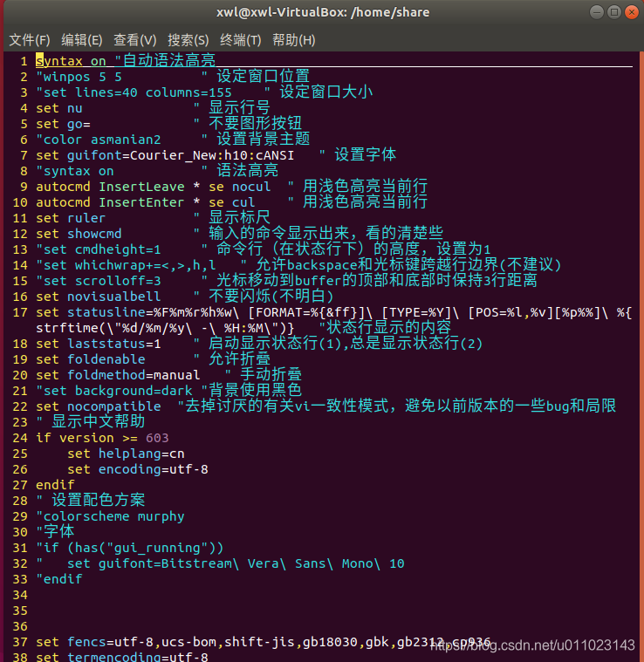644x662 pixels.
Task: Click 'set nu' on line 4
Action: pos(59,108)
